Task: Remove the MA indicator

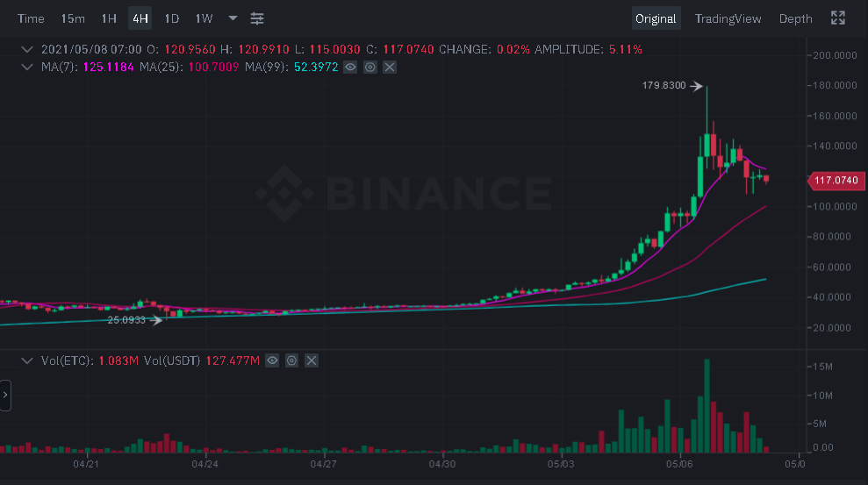Action: tap(390, 67)
